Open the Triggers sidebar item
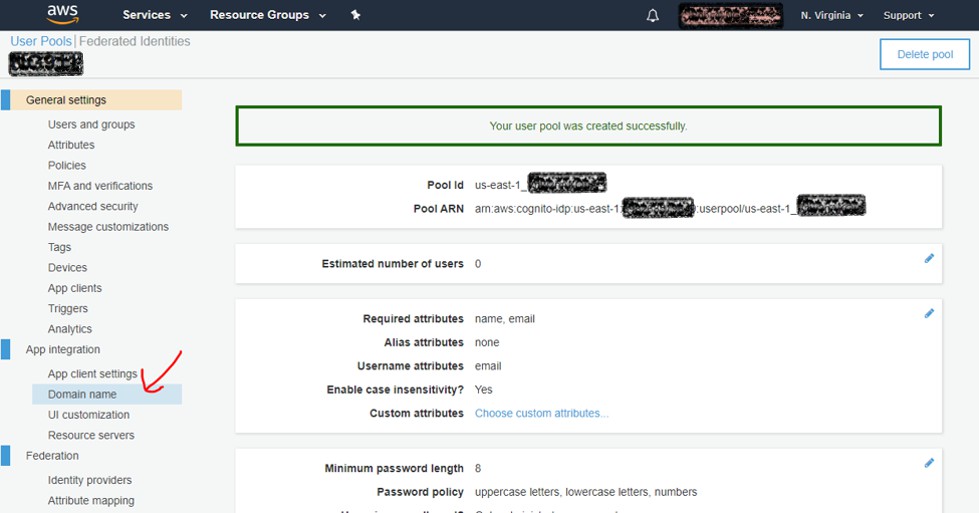Screen dimensions: 979x513 68,309
